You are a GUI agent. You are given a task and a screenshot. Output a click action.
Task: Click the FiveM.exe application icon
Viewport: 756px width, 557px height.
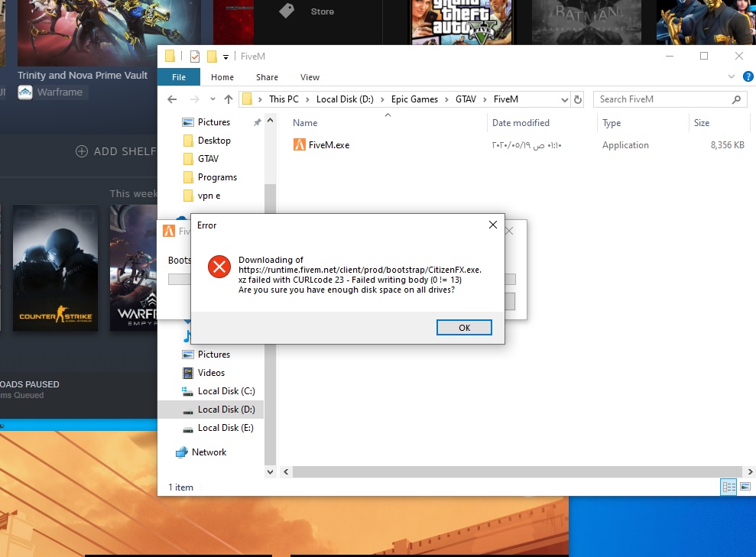pos(300,145)
